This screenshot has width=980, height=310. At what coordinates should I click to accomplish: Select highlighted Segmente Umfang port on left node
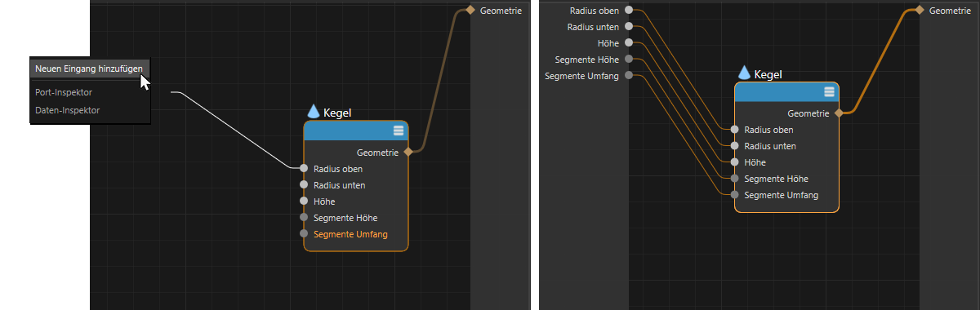304,234
